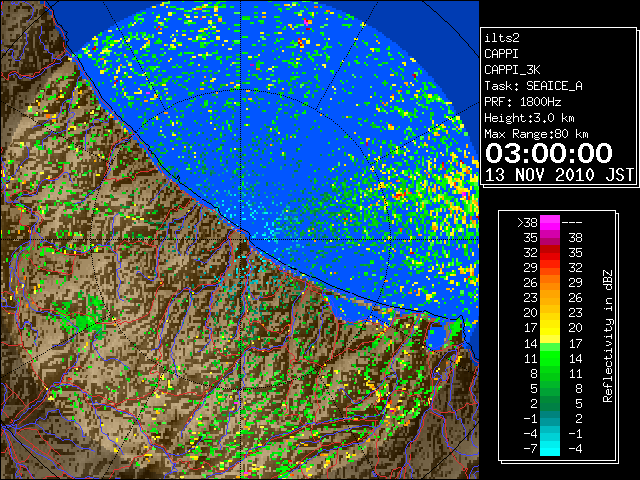The height and width of the screenshot is (480, 640).
Task: Click the "---" legend entry
Action: (572, 222)
